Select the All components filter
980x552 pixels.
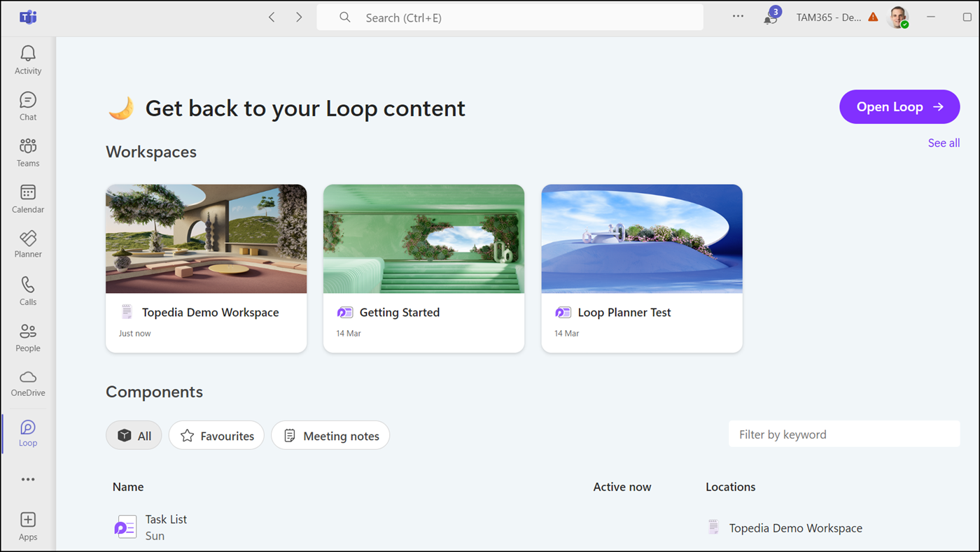click(134, 436)
